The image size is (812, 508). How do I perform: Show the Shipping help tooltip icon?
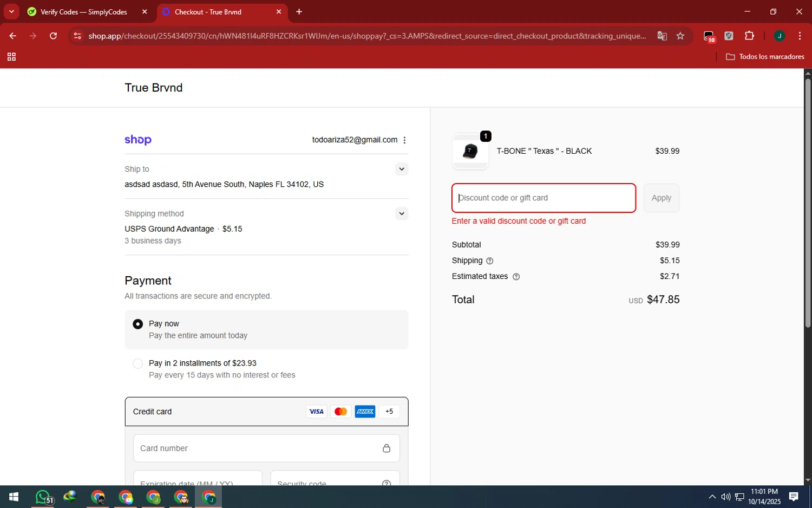pos(490,261)
